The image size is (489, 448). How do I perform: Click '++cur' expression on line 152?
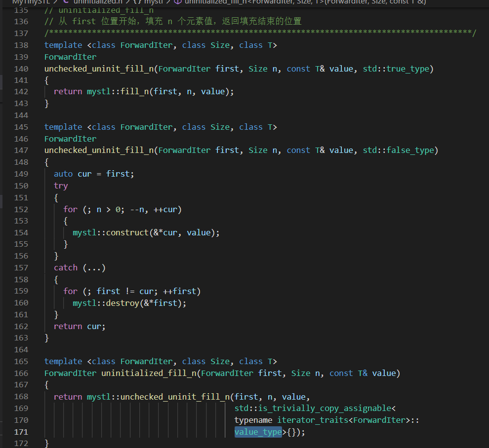coord(165,209)
